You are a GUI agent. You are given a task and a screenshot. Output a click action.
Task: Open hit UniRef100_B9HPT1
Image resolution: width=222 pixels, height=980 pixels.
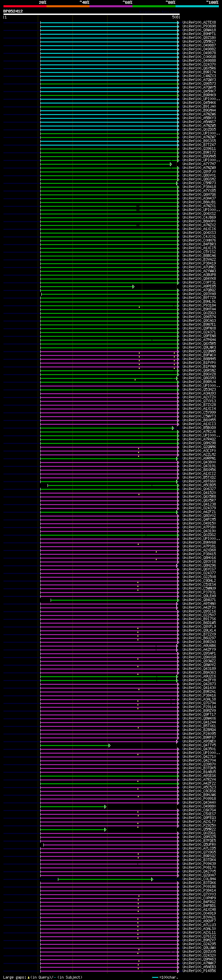[199, 34]
